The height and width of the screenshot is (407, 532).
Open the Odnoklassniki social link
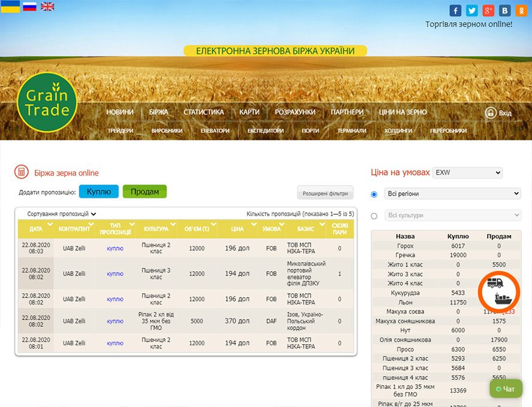click(x=521, y=11)
